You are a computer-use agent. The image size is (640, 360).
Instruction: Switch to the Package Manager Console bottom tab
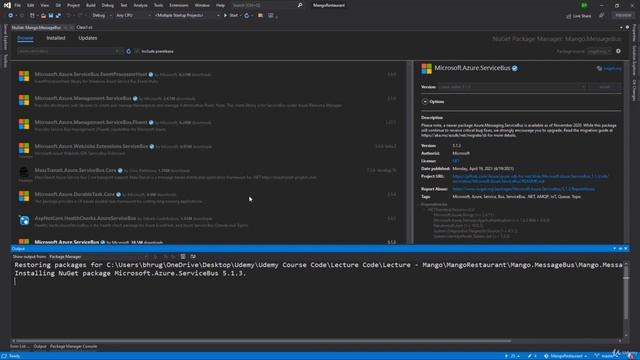[x=73, y=347]
